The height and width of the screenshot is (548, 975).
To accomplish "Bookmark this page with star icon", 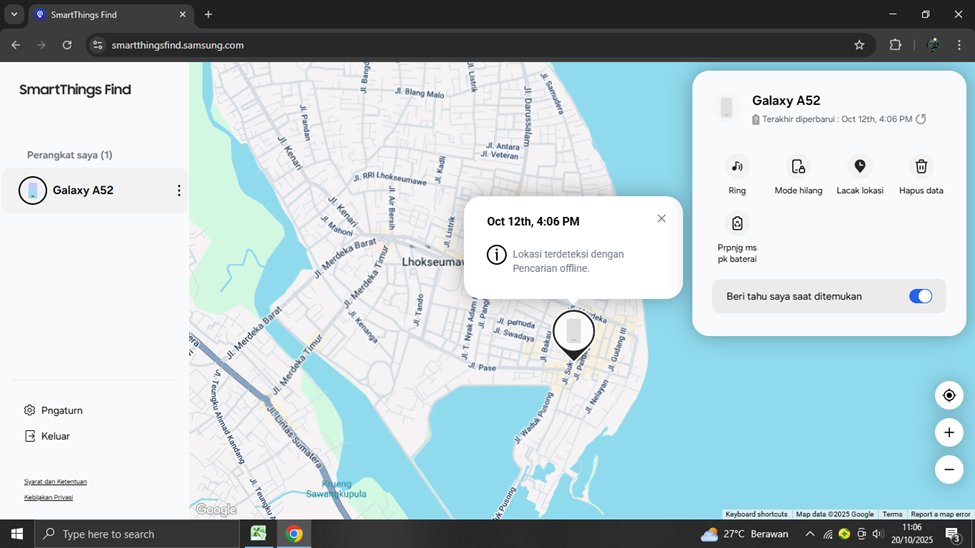I will [x=859, y=45].
